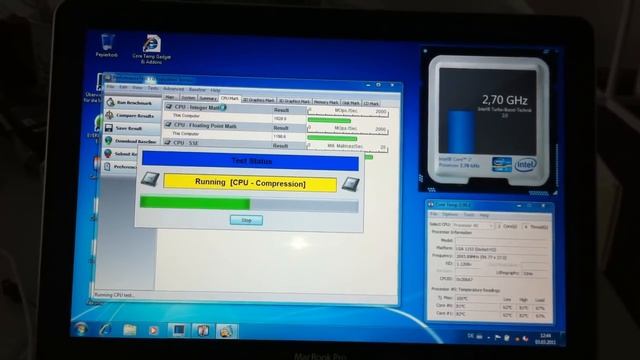Image resolution: width=640 pixels, height=360 pixels.
Task: Open the Select CPU dropdown in Core Temp
Action: [473, 225]
